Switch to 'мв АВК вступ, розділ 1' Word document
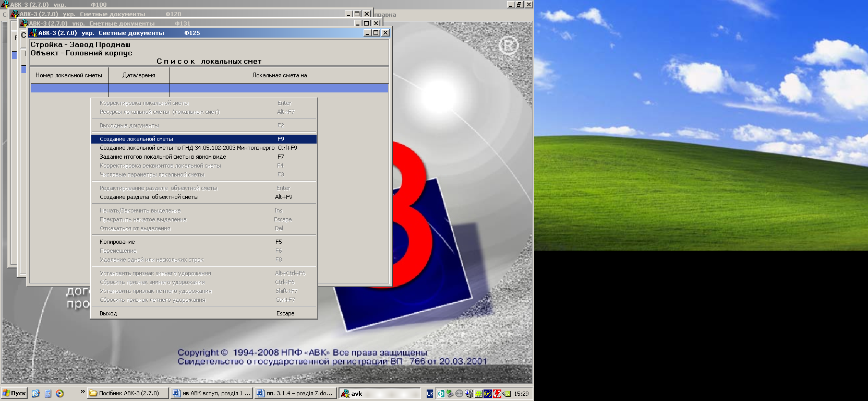The image size is (868, 401). click(x=212, y=393)
